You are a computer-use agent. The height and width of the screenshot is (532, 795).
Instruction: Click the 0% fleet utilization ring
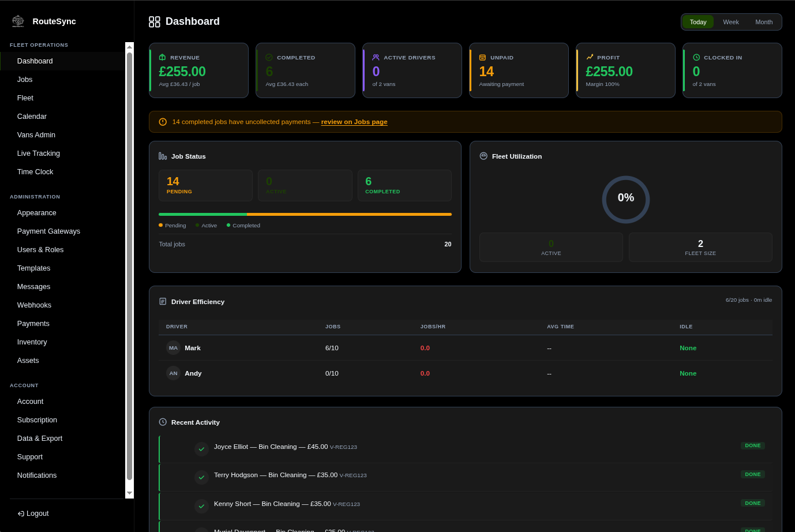pyautogui.click(x=626, y=200)
